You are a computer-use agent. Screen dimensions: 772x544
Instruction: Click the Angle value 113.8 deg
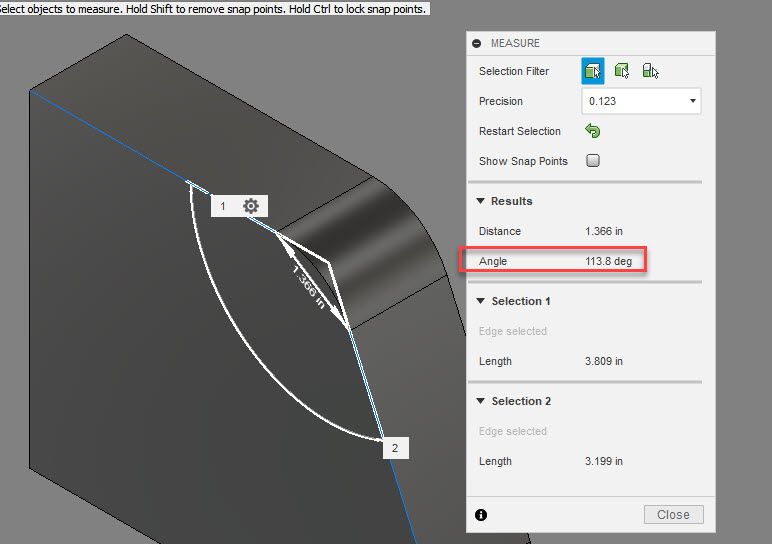609,261
